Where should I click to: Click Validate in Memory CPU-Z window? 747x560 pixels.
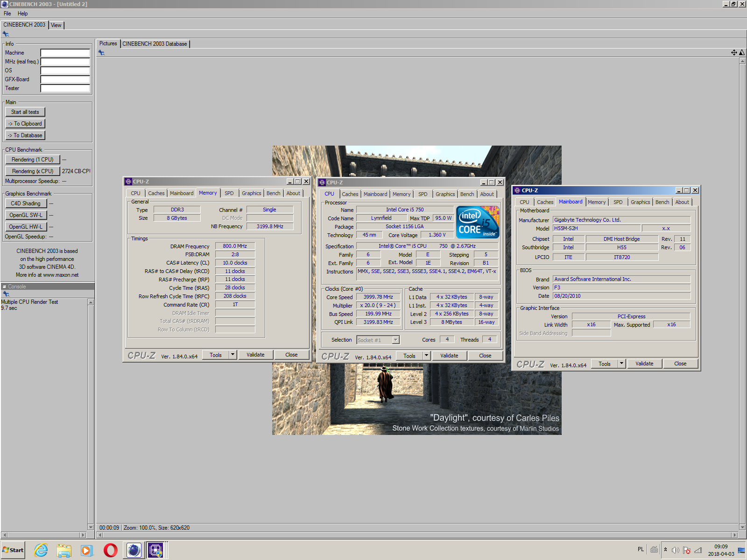click(x=255, y=355)
